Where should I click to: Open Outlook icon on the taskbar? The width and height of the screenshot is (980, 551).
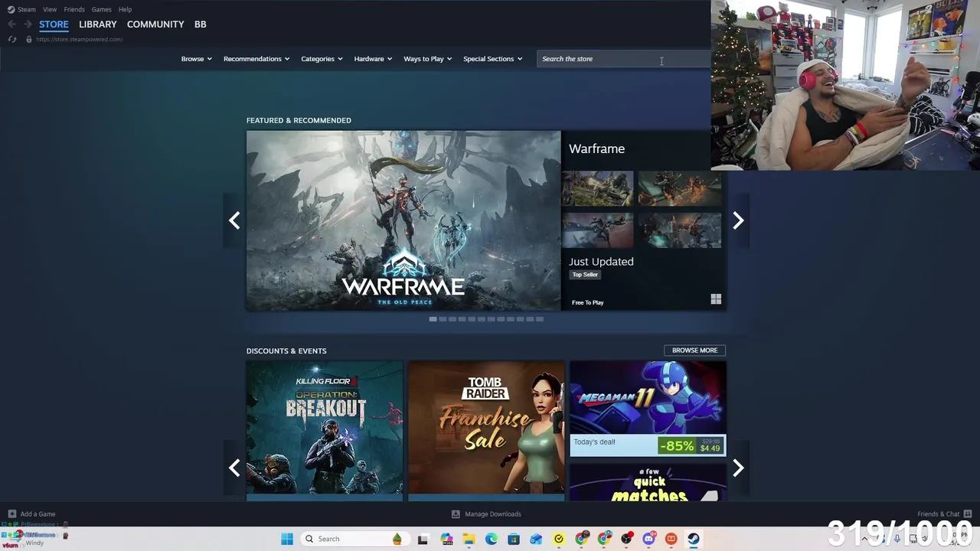[x=536, y=539]
